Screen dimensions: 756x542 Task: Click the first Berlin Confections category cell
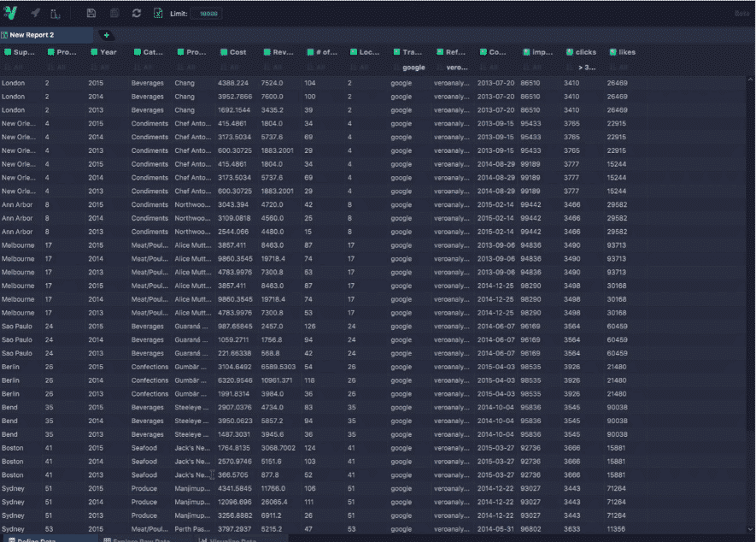coord(149,367)
